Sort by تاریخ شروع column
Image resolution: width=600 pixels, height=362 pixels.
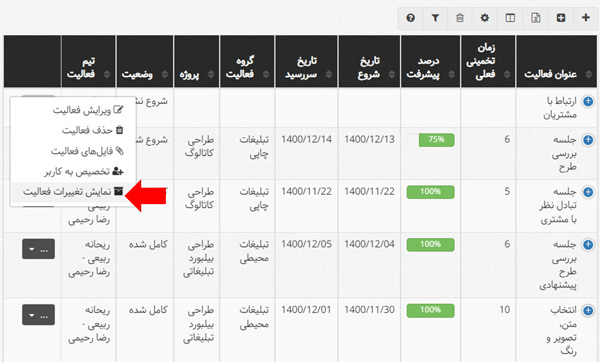[369, 61]
